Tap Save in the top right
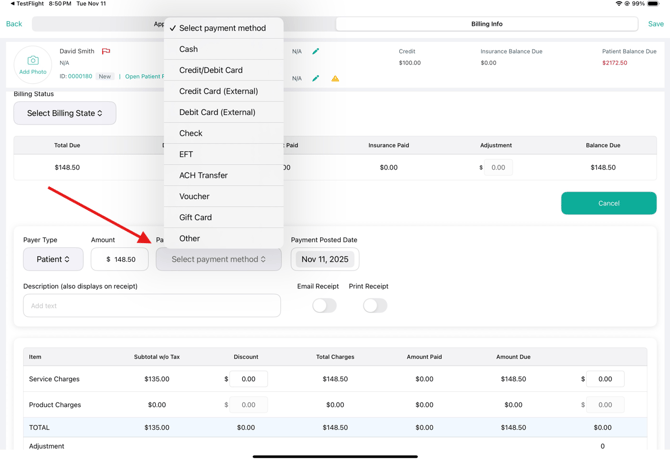 pyautogui.click(x=655, y=24)
